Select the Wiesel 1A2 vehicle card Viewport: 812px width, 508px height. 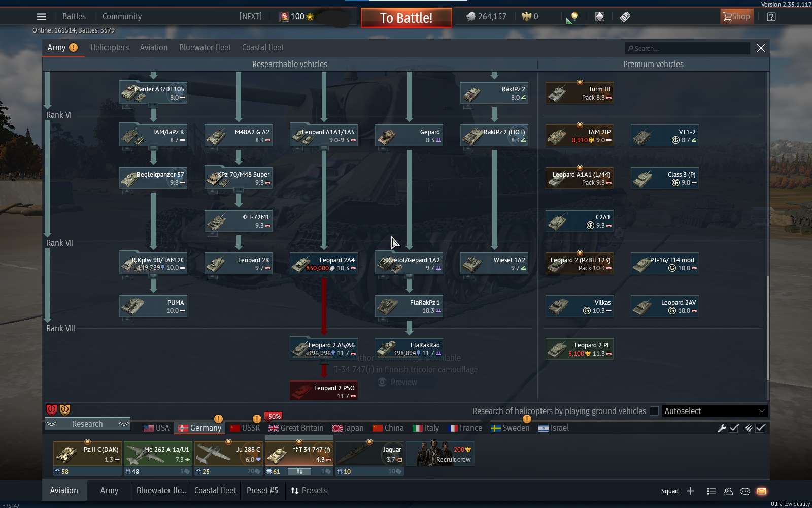coord(494,264)
